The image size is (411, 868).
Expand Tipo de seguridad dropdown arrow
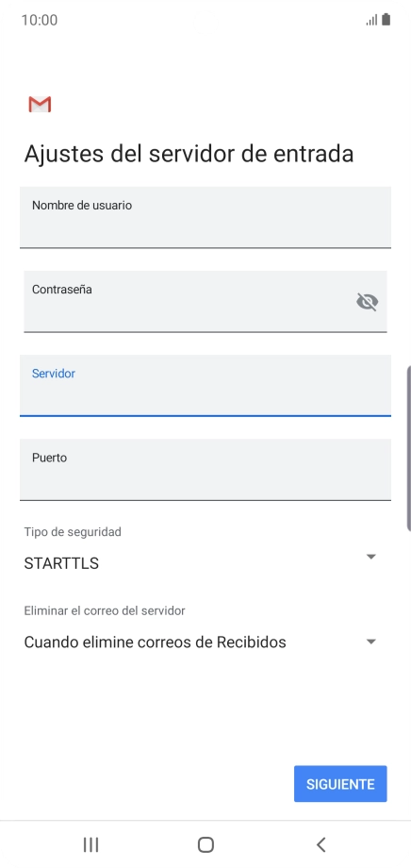point(371,557)
